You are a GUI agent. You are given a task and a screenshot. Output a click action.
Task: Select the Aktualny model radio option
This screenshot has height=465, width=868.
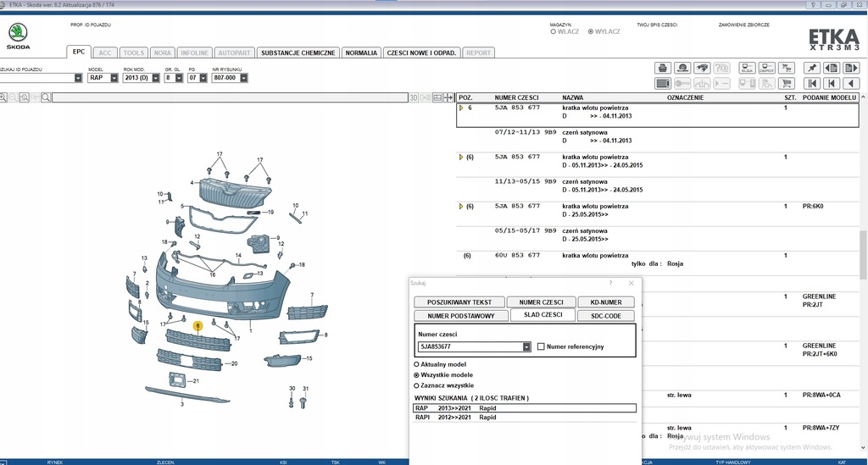click(415, 363)
